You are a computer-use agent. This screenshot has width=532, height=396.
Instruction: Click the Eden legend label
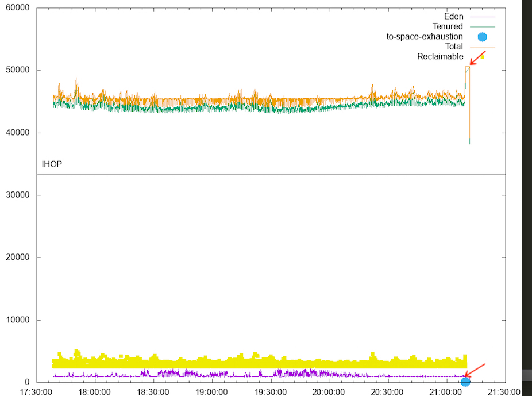tap(453, 16)
